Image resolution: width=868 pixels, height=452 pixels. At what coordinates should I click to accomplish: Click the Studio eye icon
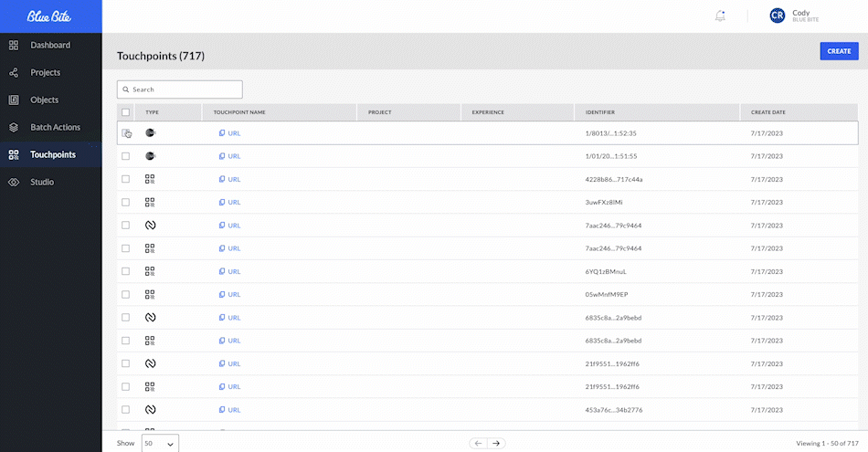[14, 182]
